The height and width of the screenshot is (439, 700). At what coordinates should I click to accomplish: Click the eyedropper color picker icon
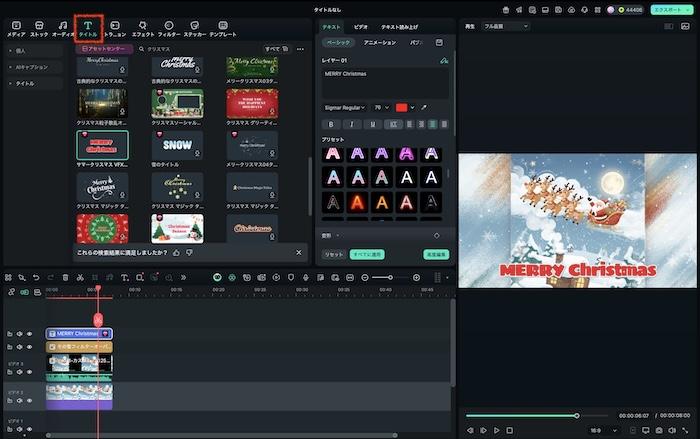click(x=424, y=108)
